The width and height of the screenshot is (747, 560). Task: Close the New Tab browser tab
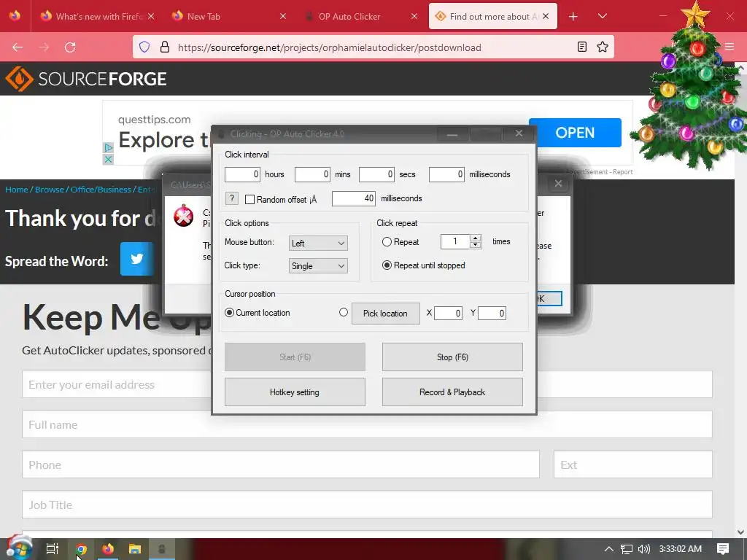pyautogui.click(x=282, y=16)
